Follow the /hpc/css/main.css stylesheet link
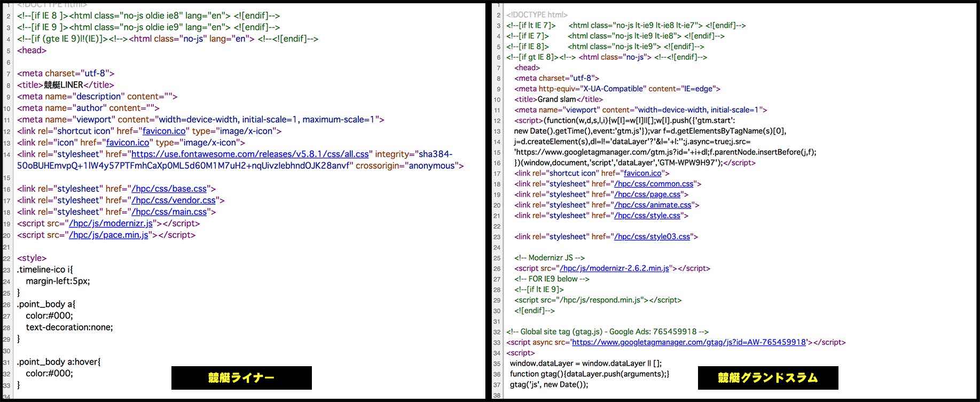This screenshot has width=980, height=402. (169, 212)
